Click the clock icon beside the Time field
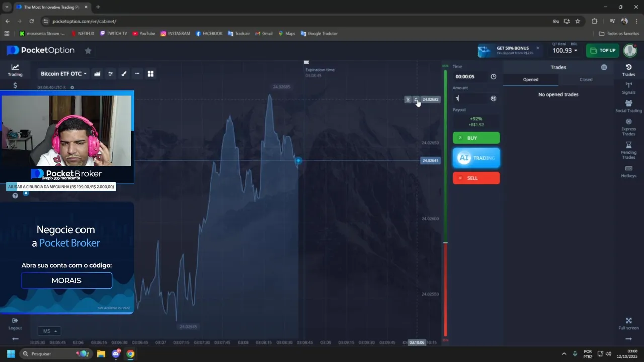The height and width of the screenshot is (362, 644). (493, 77)
